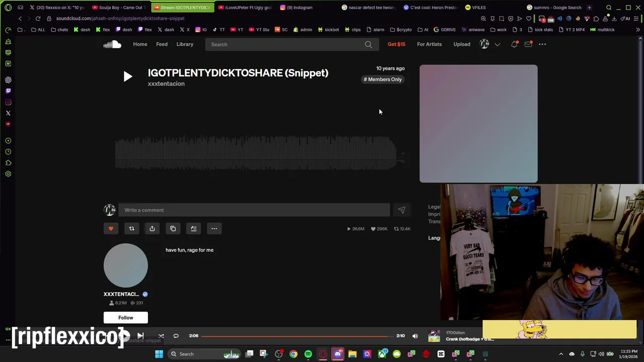644x362 pixels.
Task: Mute with the player volume icon
Action: point(415,336)
